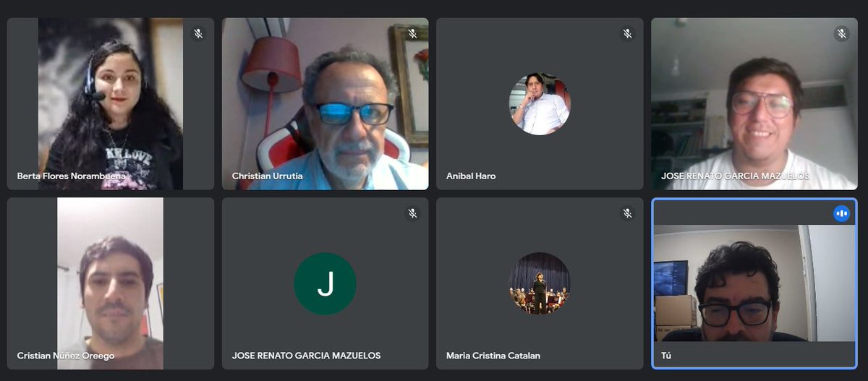Select Christian Urrutia's video feed
Screen dimensions: 868x381
[325, 104]
